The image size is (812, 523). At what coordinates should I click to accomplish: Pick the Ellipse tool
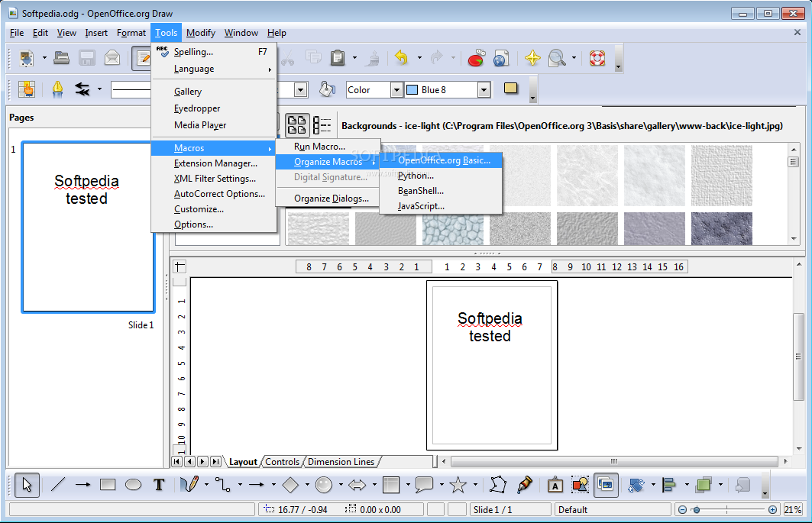pyautogui.click(x=133, y=485)
